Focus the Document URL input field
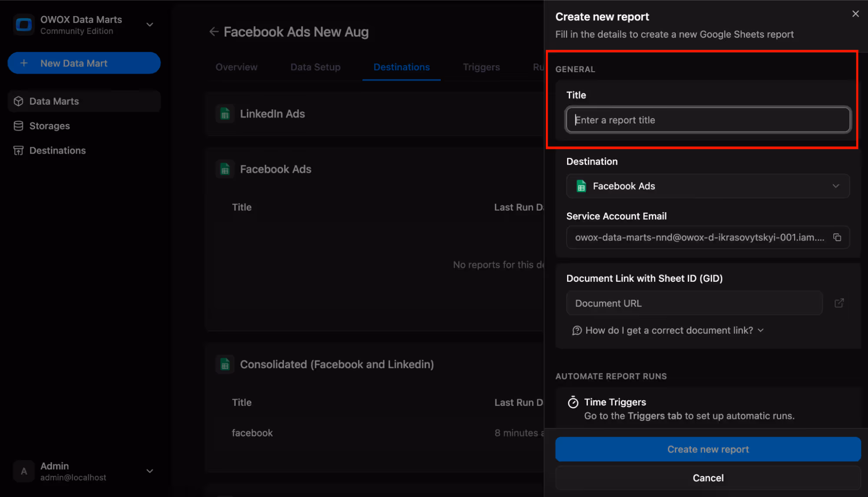The image size is (868, 497). tap(694, 303)
